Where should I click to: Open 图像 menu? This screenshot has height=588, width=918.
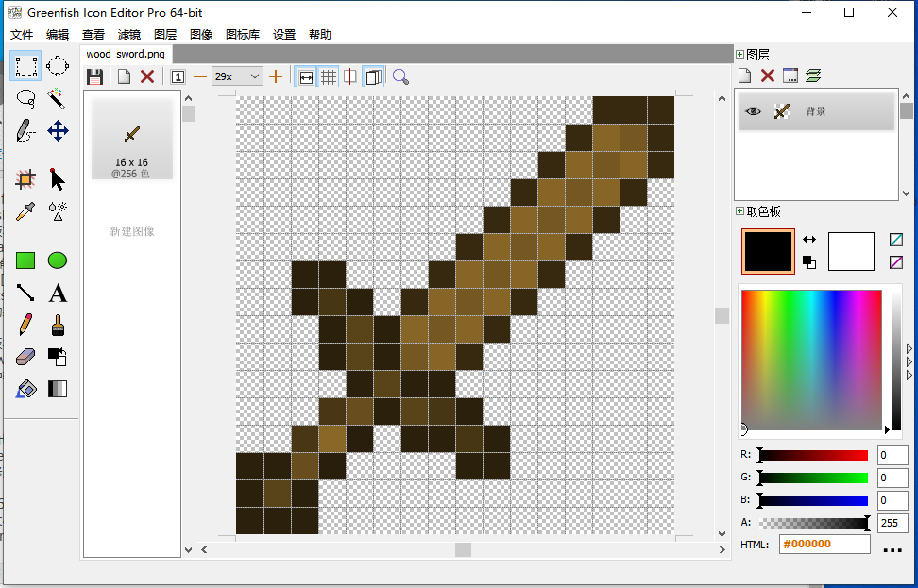click(x=201, y=35)
